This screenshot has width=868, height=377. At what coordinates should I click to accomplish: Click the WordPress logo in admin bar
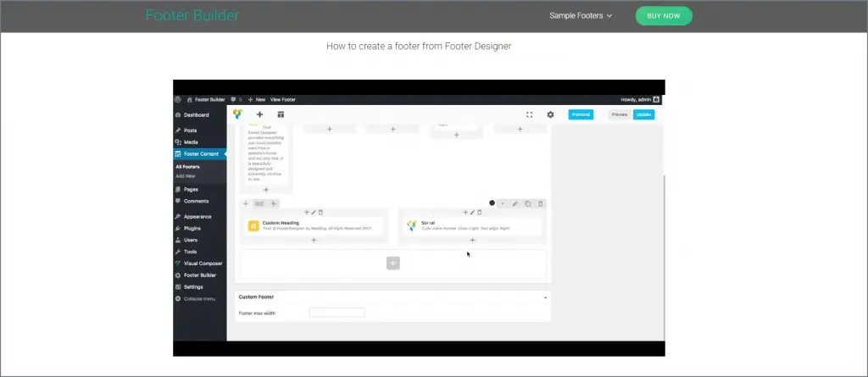(x=178, y=100)
